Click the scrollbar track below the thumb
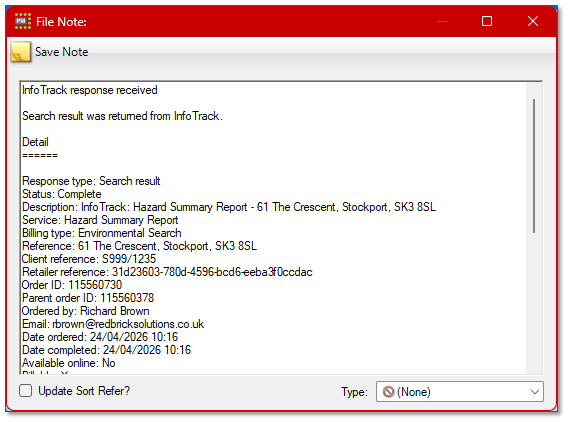 [x=534, y=303]
